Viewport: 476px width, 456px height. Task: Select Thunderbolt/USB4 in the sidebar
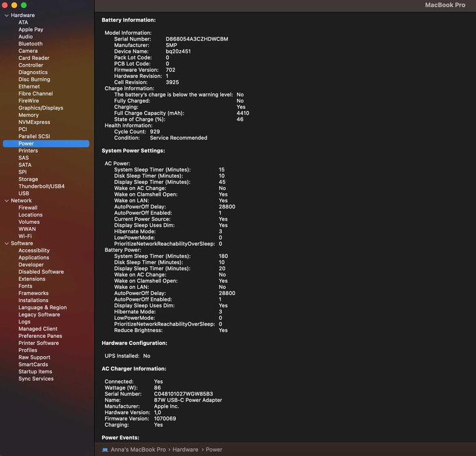pyautogui.click(x=41, y=187)
